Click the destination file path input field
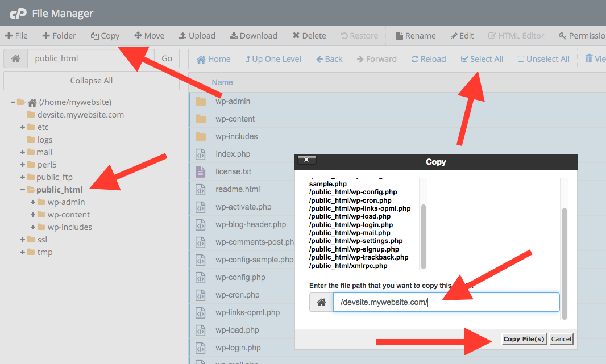Screen dimensions: 606x364 [x=446, y=302]
